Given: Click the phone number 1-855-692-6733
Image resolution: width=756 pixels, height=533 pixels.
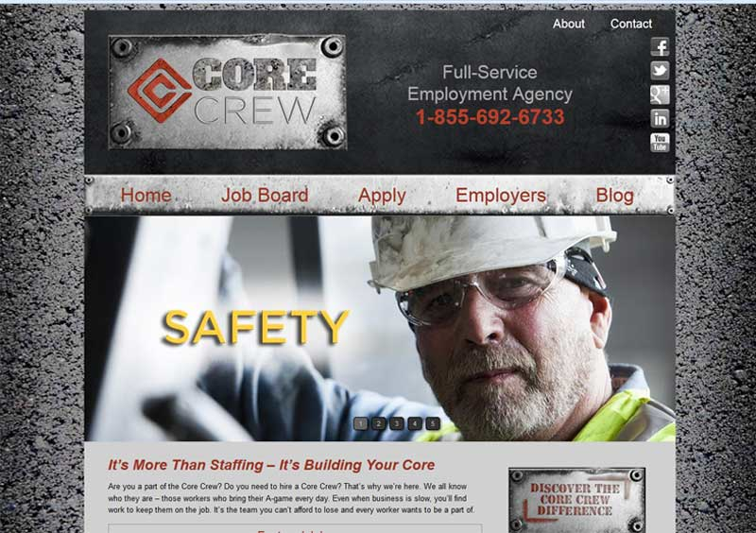Looking at the screenshot, I should pyautogui.click(x=490, y=117).
